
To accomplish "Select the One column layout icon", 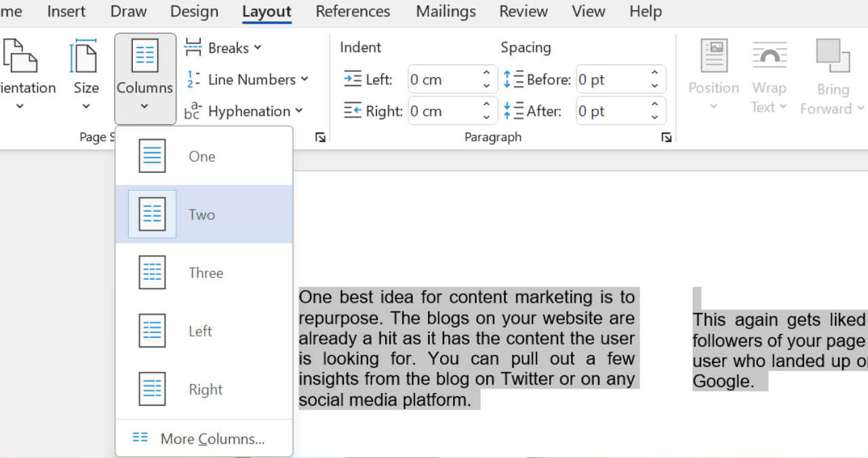I will click(x=153, y=156).
